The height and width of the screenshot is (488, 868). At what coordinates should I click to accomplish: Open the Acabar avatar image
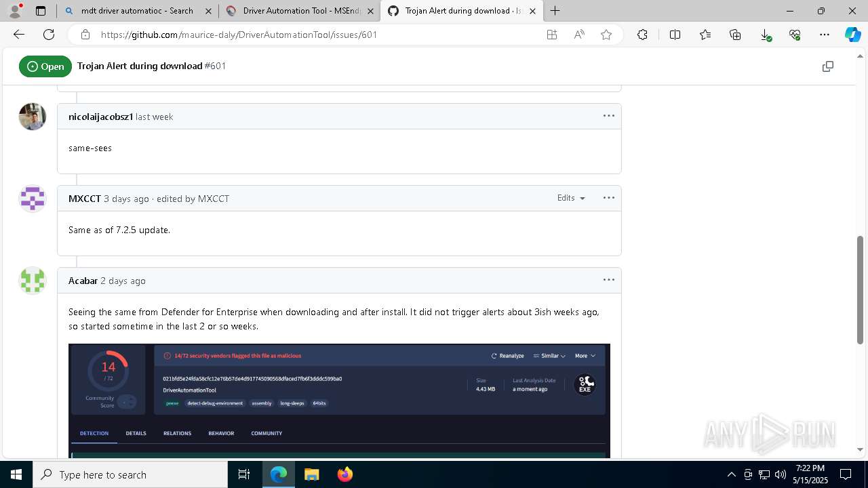tap(33, 281)
